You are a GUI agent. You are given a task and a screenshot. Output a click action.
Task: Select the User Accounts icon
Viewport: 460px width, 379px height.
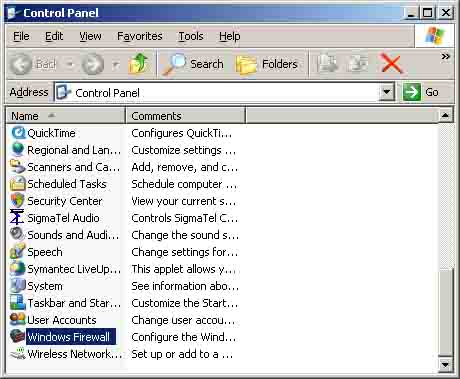[x=18, y=320]
